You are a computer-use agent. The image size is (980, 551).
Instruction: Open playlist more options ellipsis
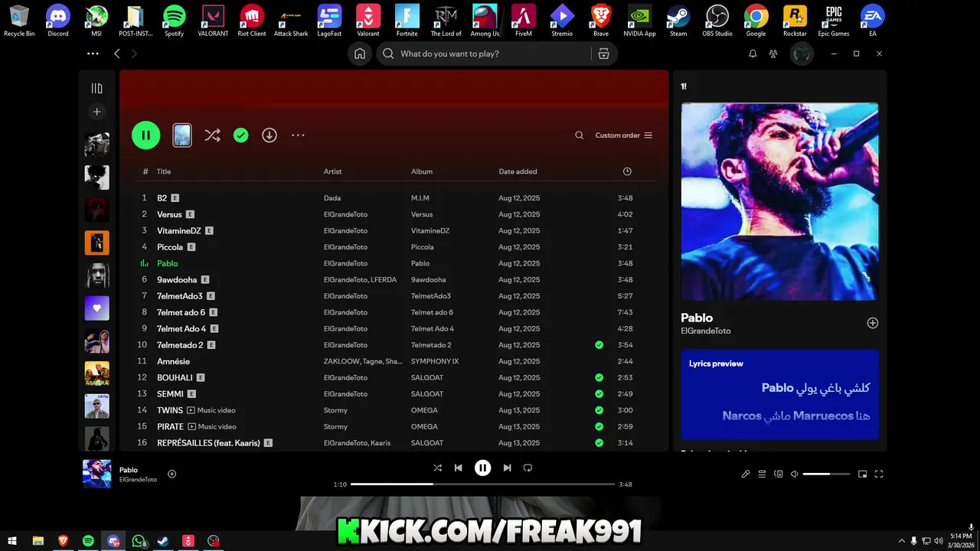tap(298, 135)
